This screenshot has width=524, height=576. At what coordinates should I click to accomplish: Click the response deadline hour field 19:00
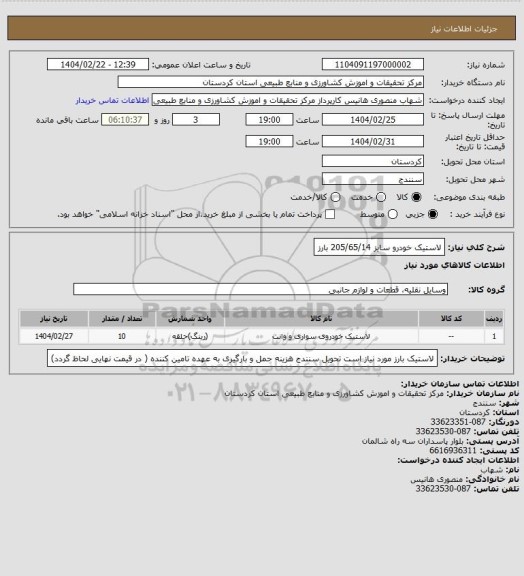click(x=269, y=120)
